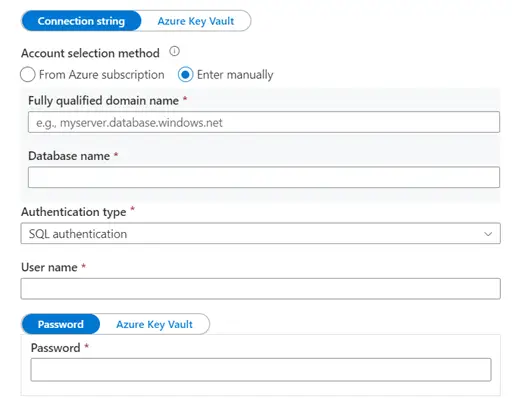
Task: Click the chevron arrow in SQL authentication box
Action: click(x=488, y=234)
